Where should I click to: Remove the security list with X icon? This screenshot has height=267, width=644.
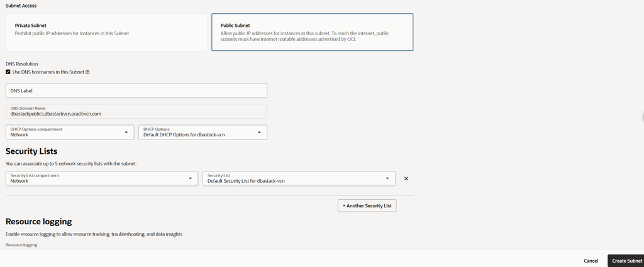tap(406, 178)
